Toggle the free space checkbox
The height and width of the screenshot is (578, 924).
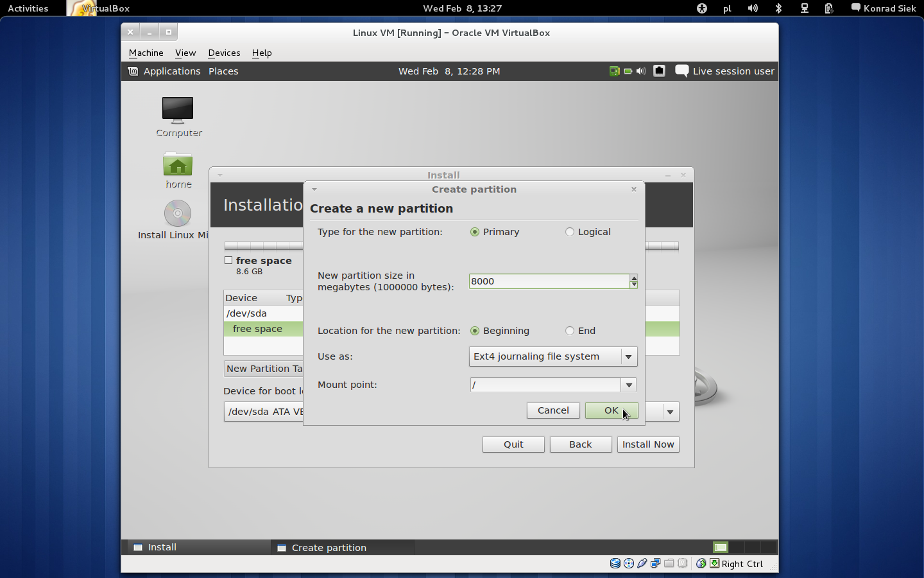pyautogui.click(x=228, y=260)
